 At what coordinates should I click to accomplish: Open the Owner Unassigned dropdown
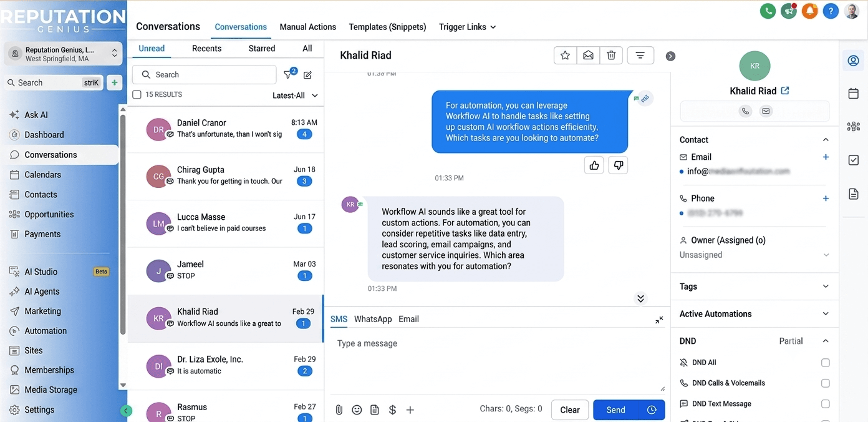click(755, 255)
